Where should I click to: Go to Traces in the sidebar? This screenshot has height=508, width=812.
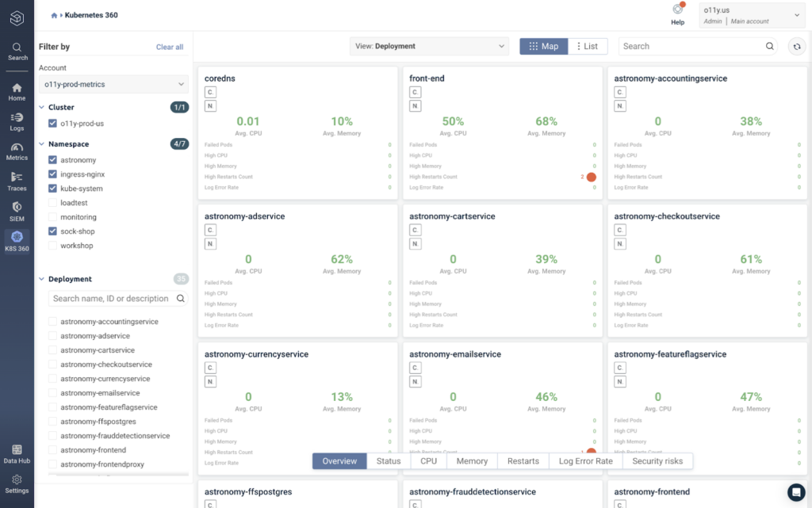pos(17,181)
